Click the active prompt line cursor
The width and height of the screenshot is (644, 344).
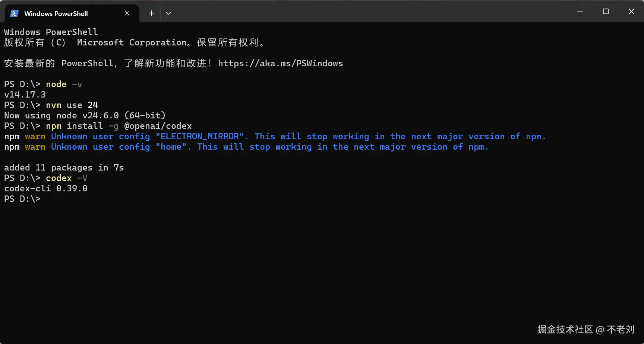coord(46,199)
